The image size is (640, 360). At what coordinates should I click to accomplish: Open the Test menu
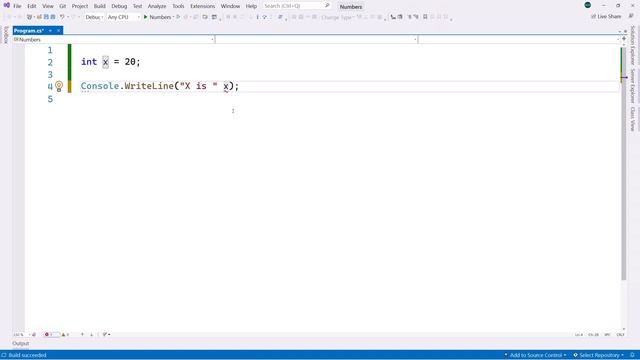click(x=138, y=6)
